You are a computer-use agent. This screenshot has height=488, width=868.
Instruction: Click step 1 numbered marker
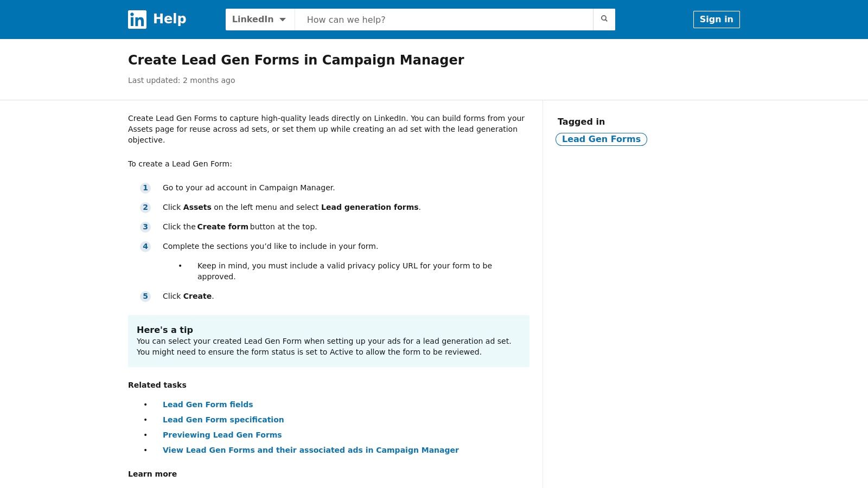[145, 188]
